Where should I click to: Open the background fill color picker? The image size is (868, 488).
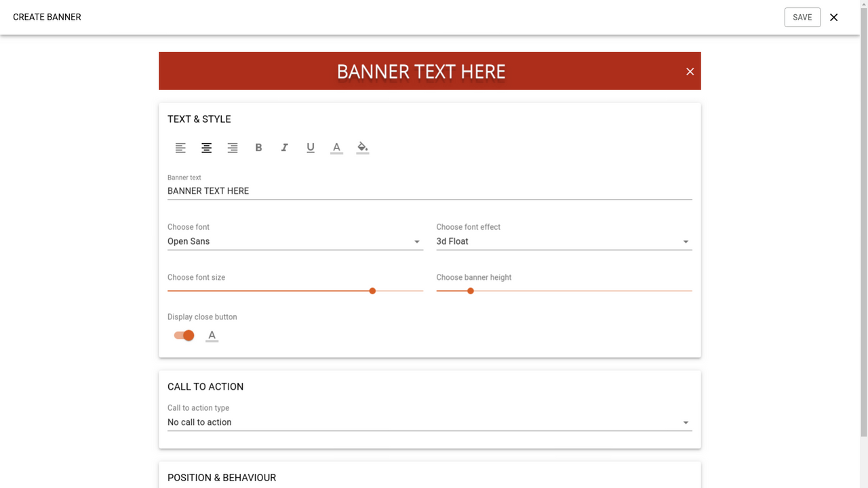[x=363, y=148]
